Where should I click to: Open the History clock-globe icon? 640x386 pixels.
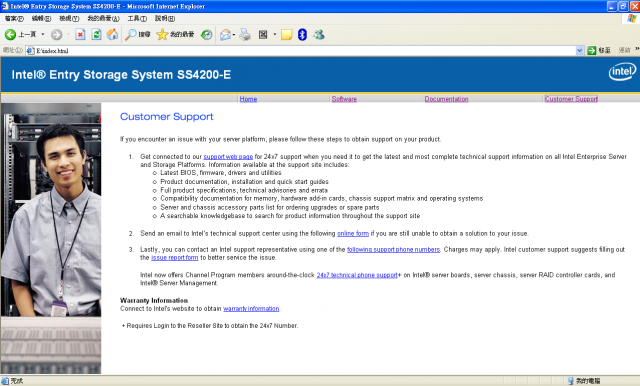207,35
